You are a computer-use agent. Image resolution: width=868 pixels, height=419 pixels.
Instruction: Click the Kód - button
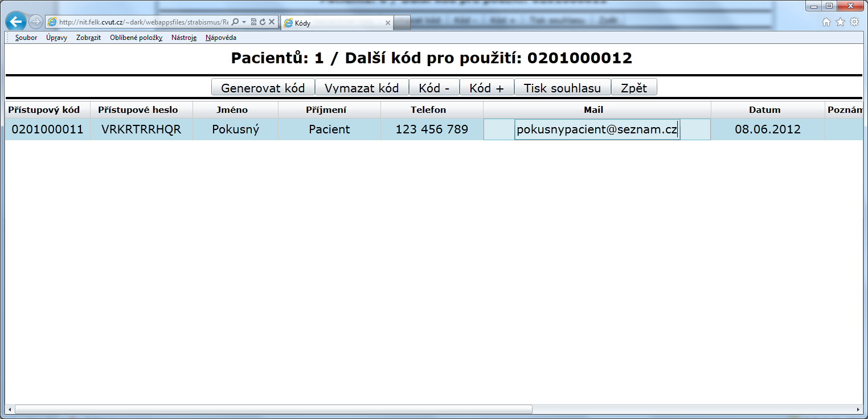coord(434,88)
